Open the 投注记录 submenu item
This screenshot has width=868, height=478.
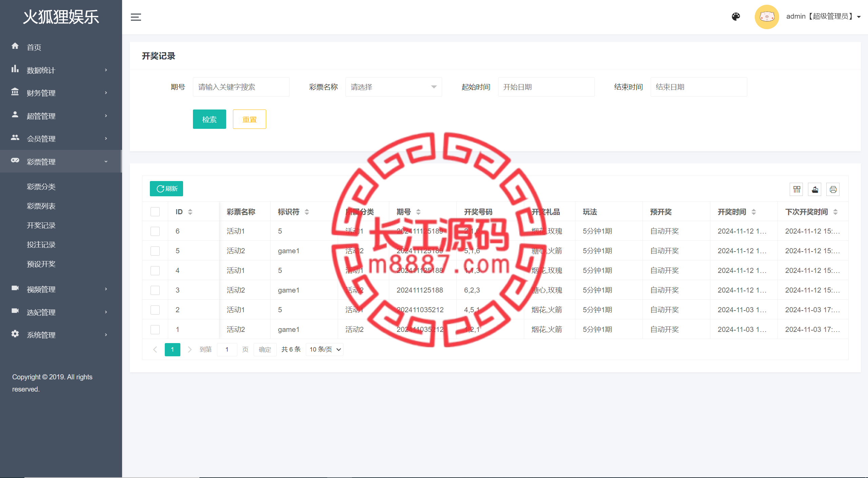click(x=41, y=245)
